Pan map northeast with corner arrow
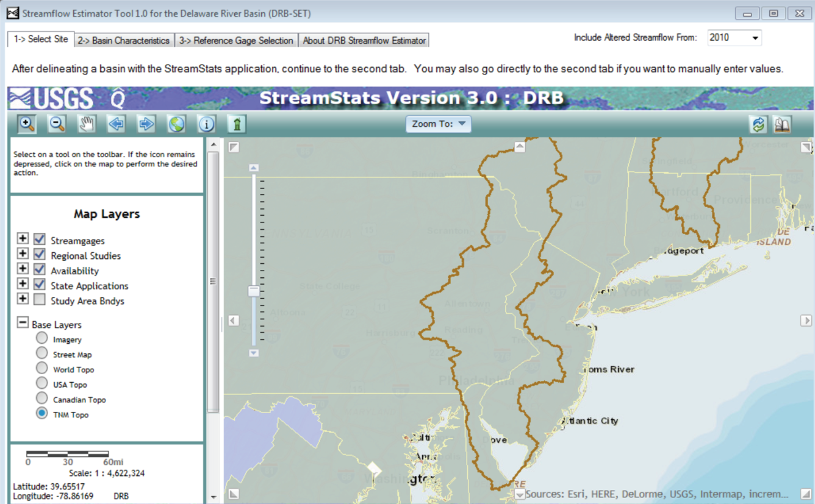The image size is (815, 504). [x=806, y=147]
